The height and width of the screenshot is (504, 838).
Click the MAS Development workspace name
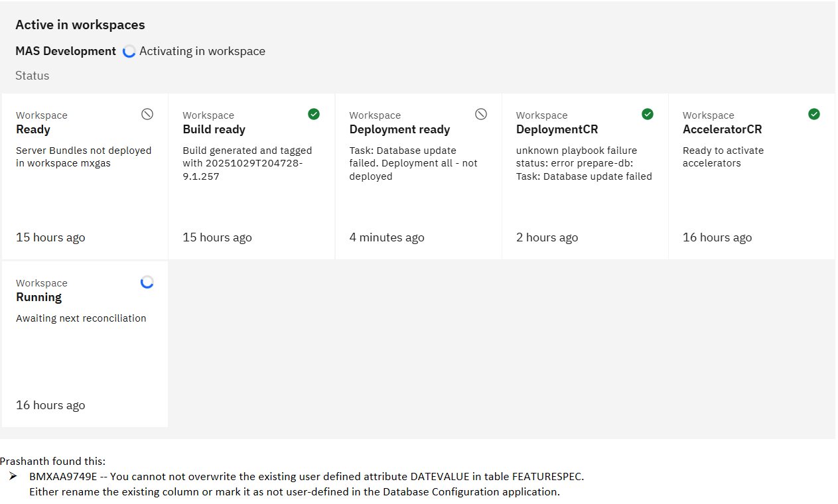pos(66,51)
